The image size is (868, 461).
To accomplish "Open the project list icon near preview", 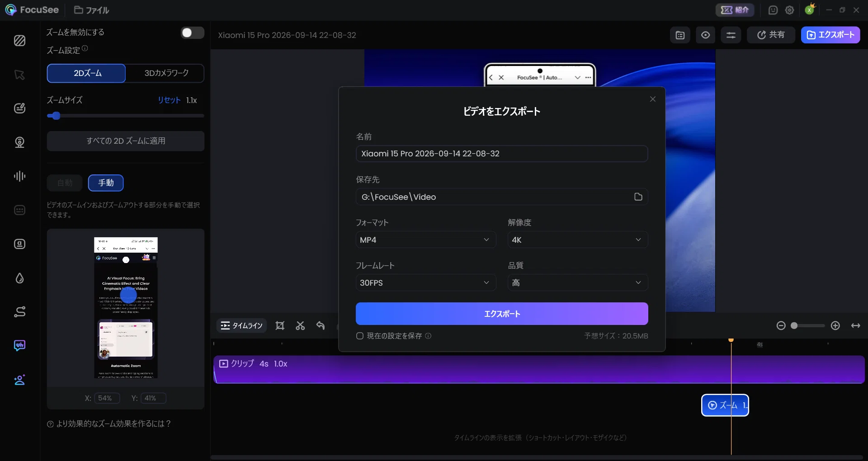I will click(680, 35).
